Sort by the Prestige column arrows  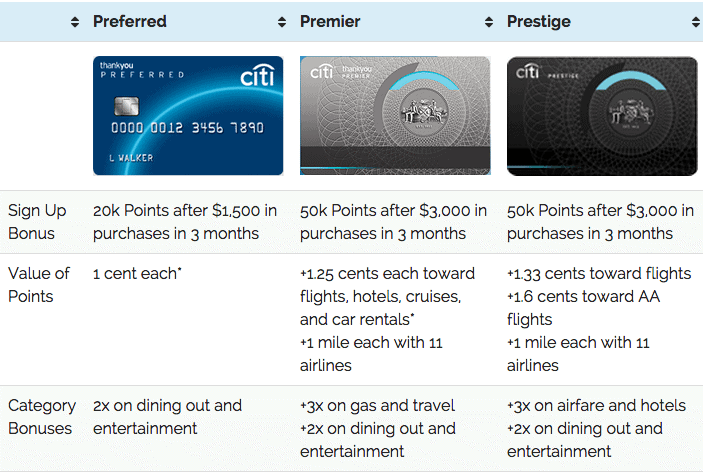tap(696, 22)
